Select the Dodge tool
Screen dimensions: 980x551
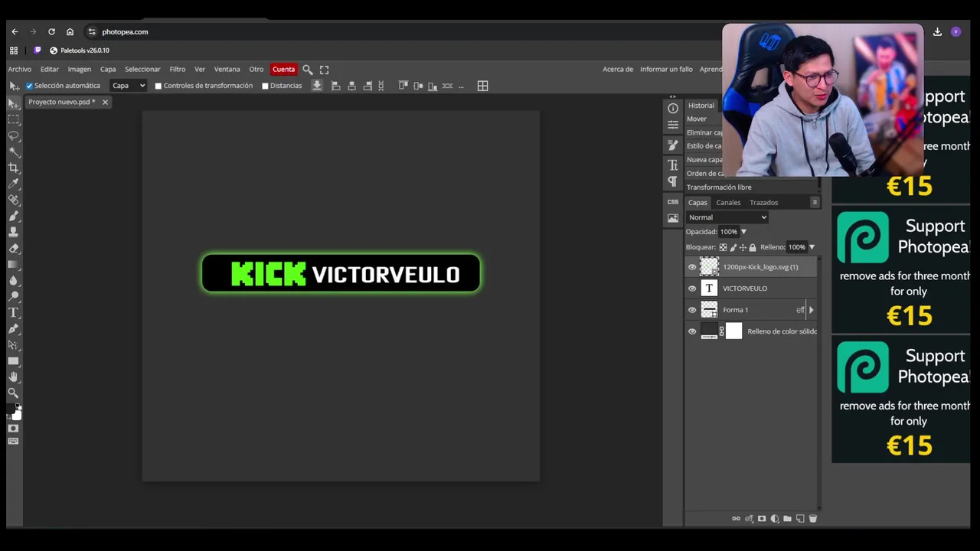(13, 296)
